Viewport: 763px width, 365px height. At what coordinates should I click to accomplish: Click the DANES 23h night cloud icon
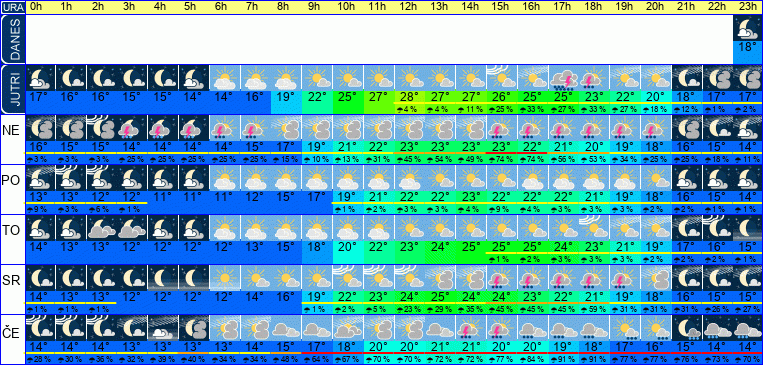tap(748, 28)
